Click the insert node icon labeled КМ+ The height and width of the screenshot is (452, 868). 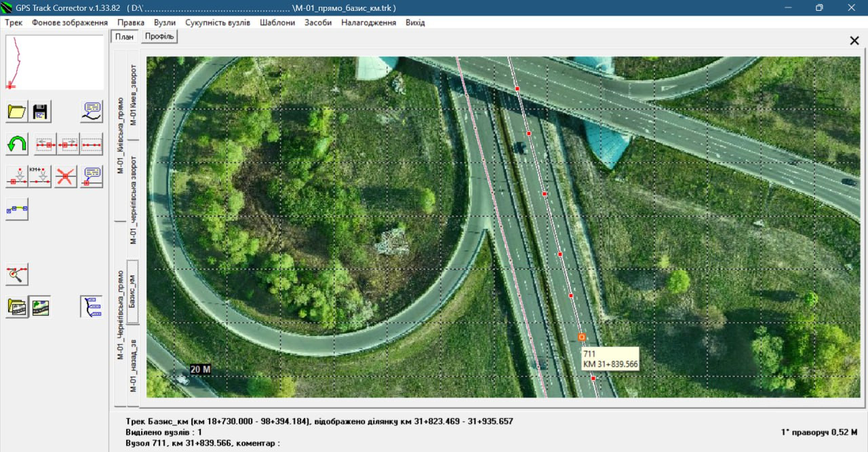(40, 176)
